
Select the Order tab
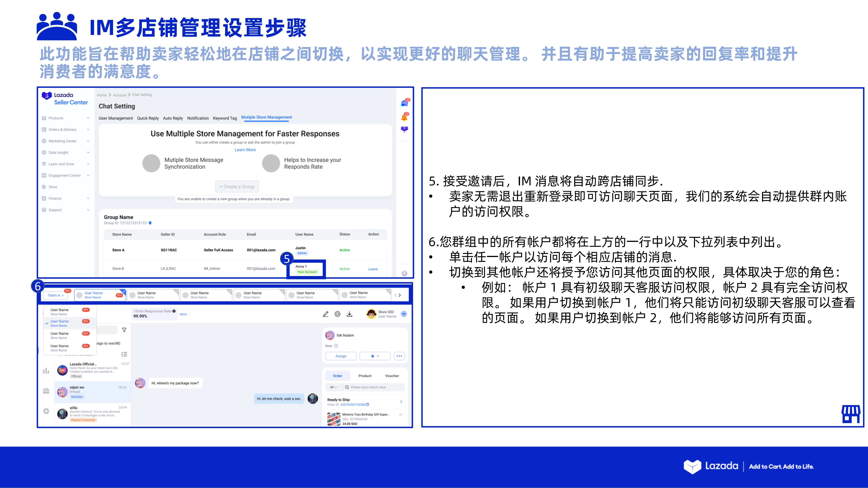338,376
